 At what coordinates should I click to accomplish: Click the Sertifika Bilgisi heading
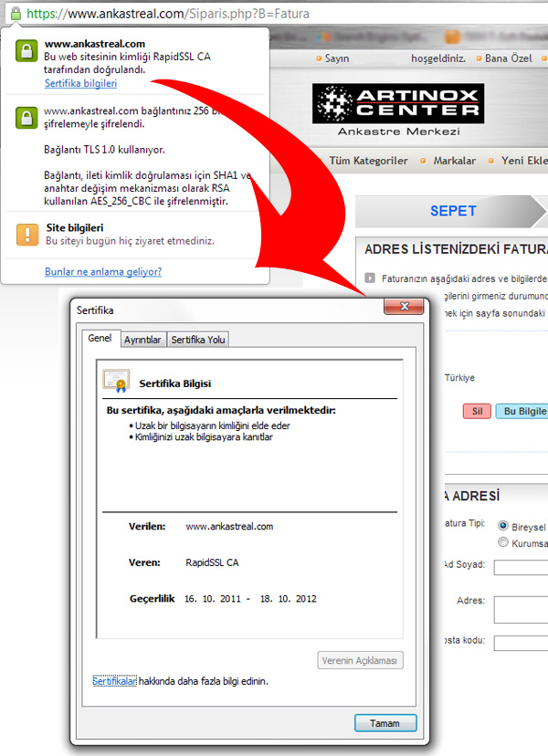click(175, 383)
